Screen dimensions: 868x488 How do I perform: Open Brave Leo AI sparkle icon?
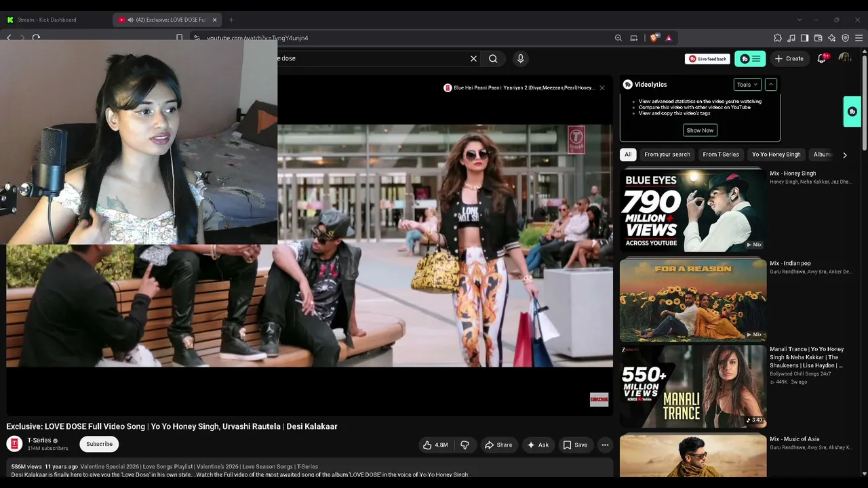point(832,38)
